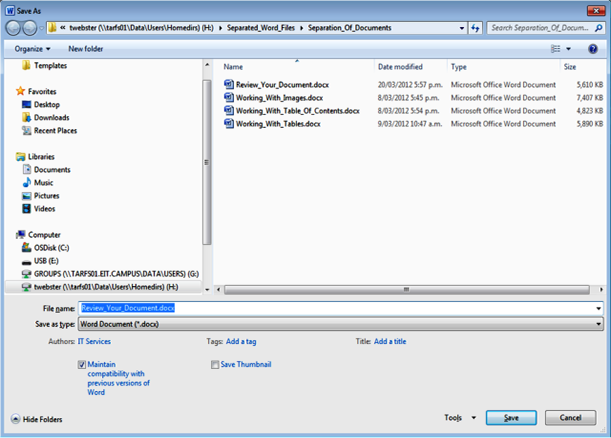This screenshot has height=438, width=611.
Task: Click the Forward navigation arrow
Action: (30, 28)
